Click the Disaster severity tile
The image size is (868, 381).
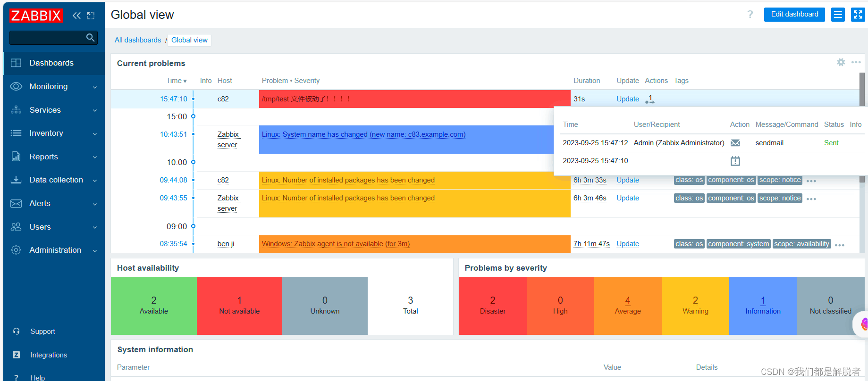[x=493, y=306]
